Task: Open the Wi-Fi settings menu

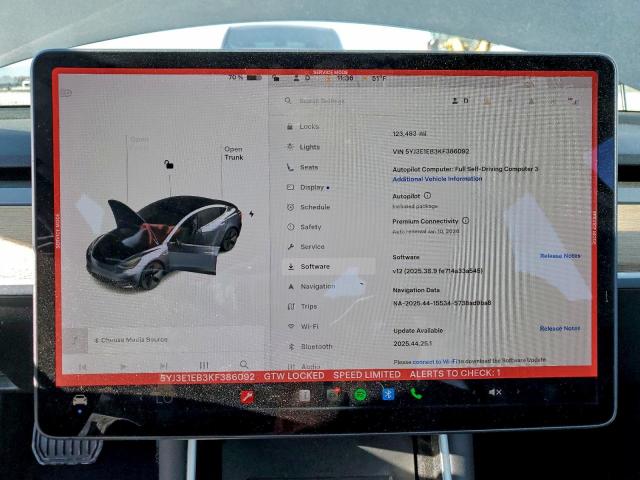Action: tap(303, 327)
